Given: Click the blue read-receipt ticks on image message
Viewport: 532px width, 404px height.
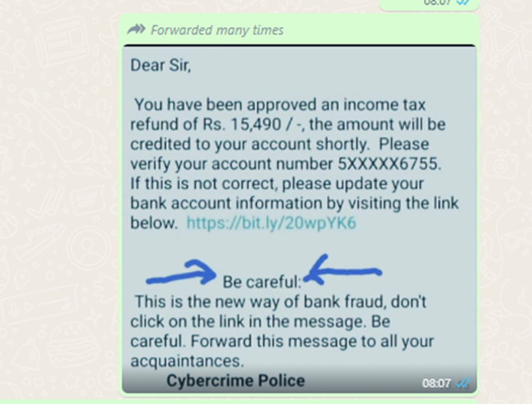Looking at the screenshot, I should (x=463, y=383).
